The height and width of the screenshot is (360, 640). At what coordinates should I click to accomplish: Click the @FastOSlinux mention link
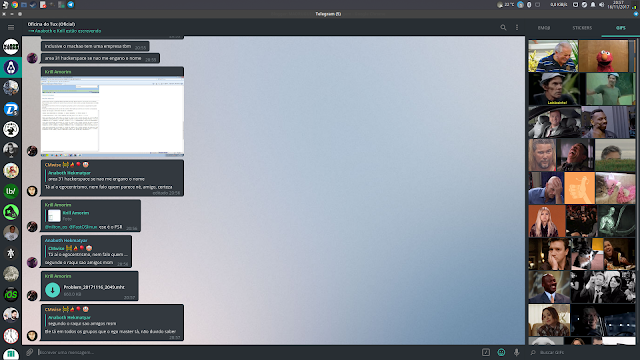83,227
